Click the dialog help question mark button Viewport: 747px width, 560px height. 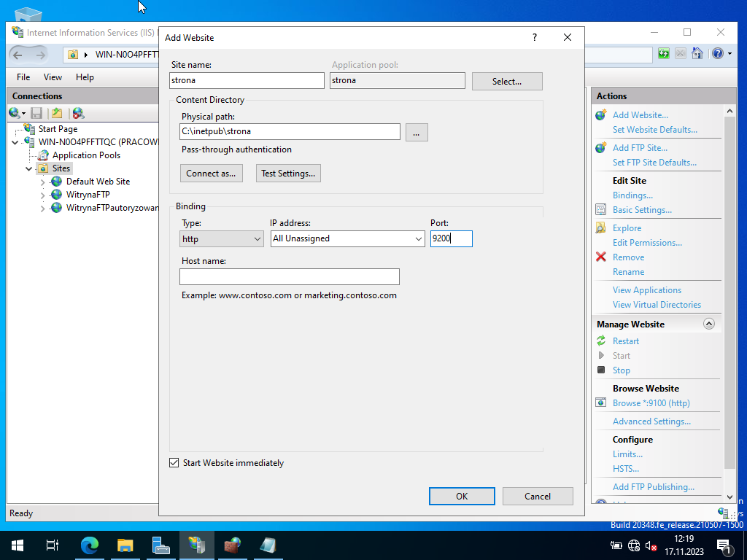point(535,37)
